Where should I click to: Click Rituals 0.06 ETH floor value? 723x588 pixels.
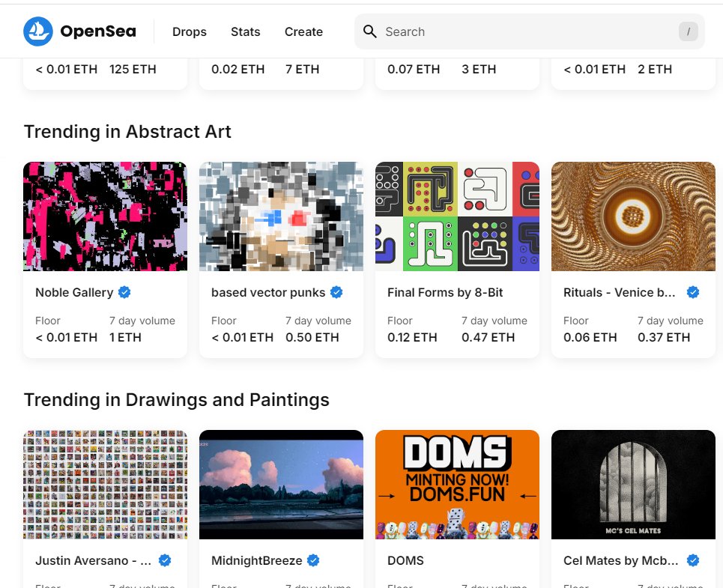click(590, 337)
